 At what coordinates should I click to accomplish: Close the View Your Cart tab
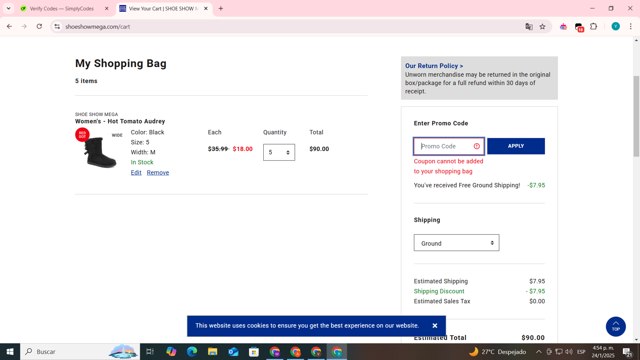[x=206, y=8]
